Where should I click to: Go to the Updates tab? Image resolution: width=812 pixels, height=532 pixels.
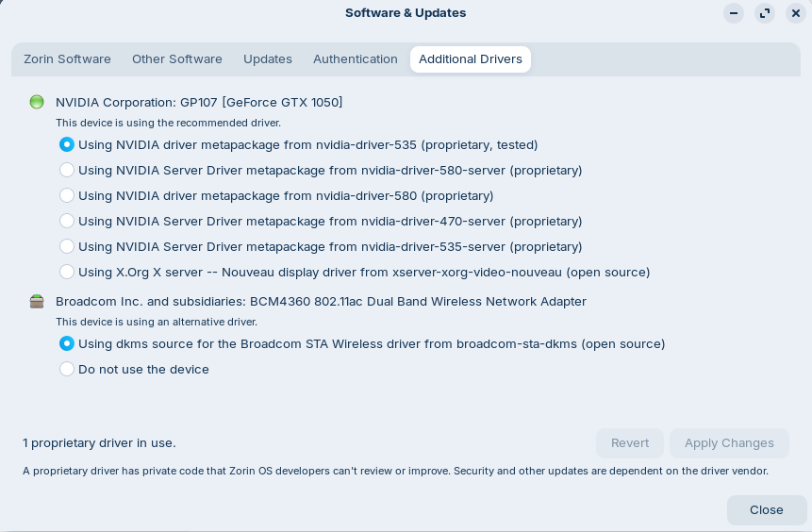[x=268, y=59]
